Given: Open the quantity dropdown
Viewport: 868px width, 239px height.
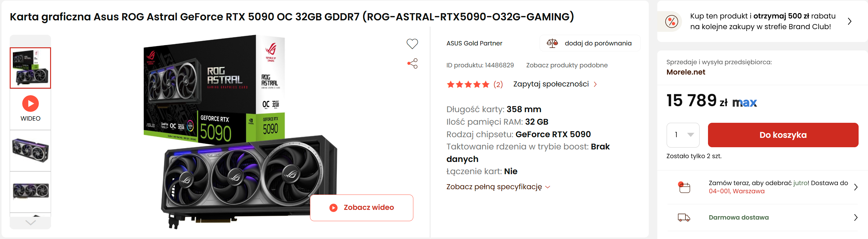Looking at the screenshot, I should pyautogui.click(x=683, y=135).
